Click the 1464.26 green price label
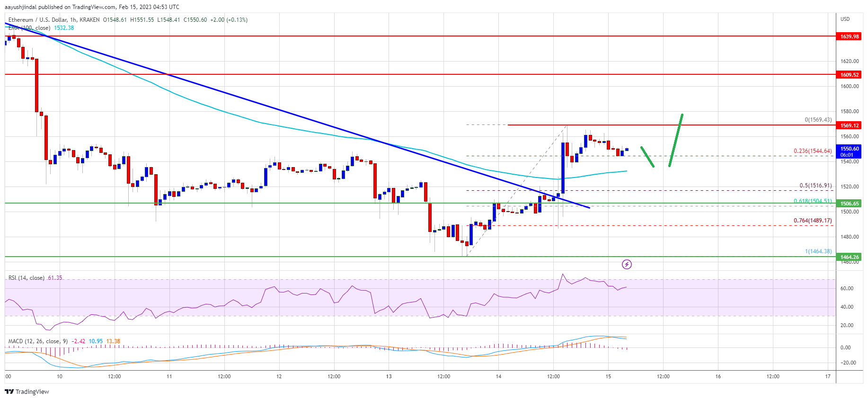Image resolution: width=868 pixels, height=400 pixels. (x=850, y=257)
